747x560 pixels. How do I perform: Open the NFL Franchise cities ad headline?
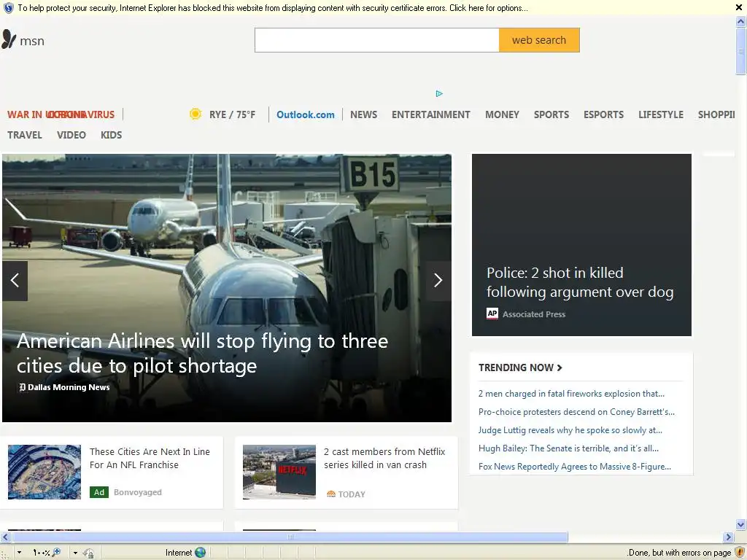150,458
